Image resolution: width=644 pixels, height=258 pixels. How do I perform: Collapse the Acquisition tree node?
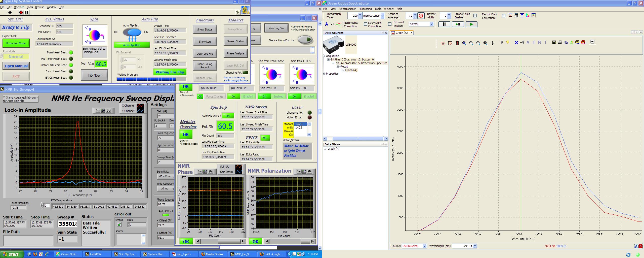[x=324, y=56]
